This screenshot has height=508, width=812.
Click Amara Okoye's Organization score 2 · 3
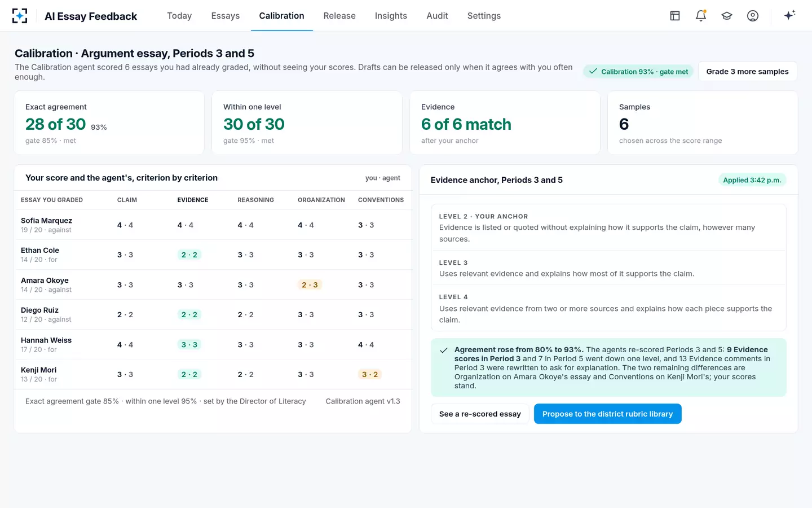coord(310,285)
